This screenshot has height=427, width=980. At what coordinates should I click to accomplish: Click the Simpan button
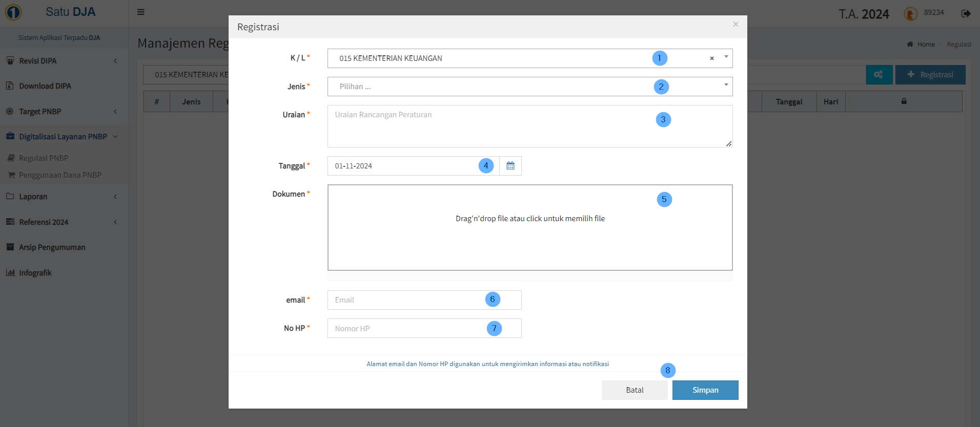(x=705, y=390)
